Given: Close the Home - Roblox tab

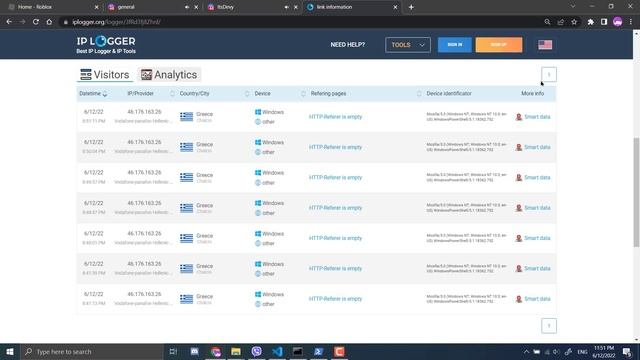Looking at the screenshot, I should point(96,7).
